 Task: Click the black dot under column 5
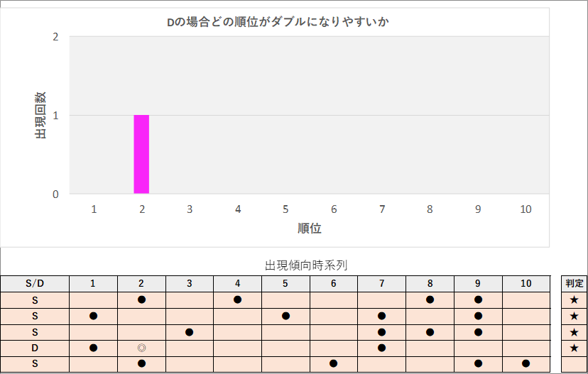(x=285, y=316)
